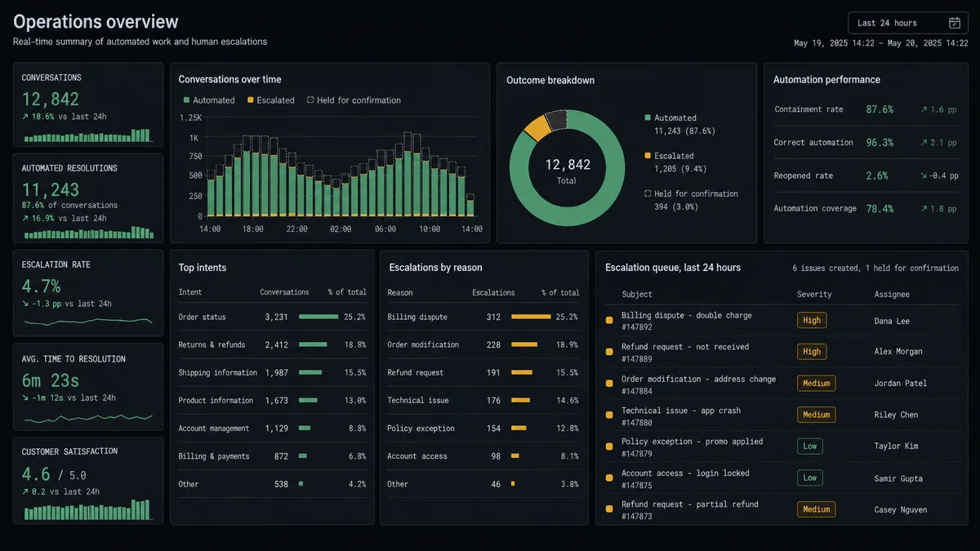980x551 pixels.
Task: Click Medium severity badge on Riley Chen's issue
Action: click(816, 415)
